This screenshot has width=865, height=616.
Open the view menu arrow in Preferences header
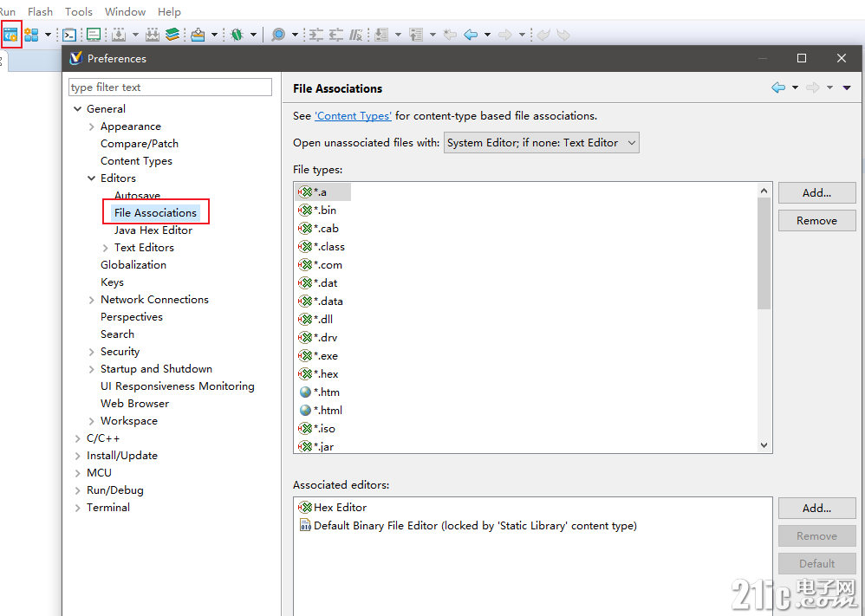[847, 88]
